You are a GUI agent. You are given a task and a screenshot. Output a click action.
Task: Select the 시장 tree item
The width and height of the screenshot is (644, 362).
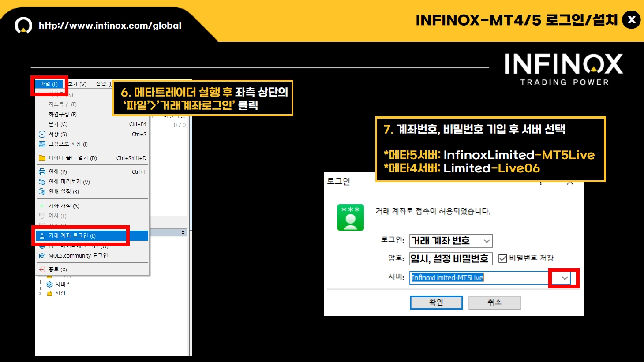60,293
